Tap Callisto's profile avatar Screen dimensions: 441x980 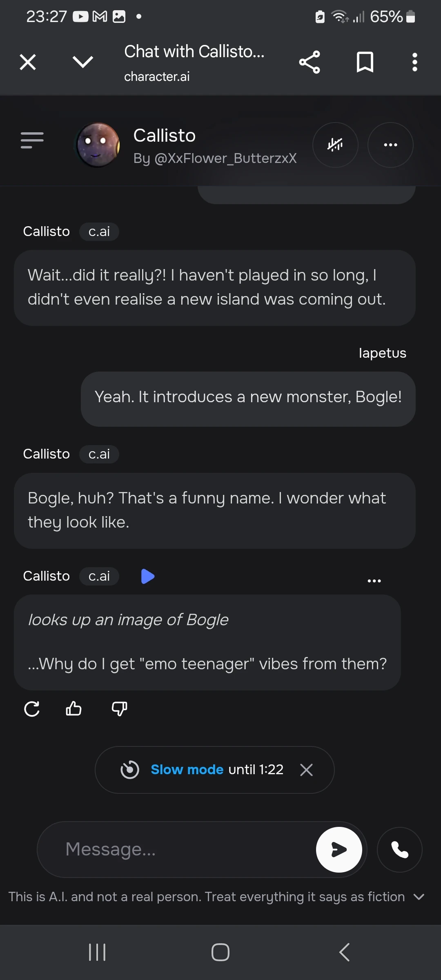(x=98, y=145)
